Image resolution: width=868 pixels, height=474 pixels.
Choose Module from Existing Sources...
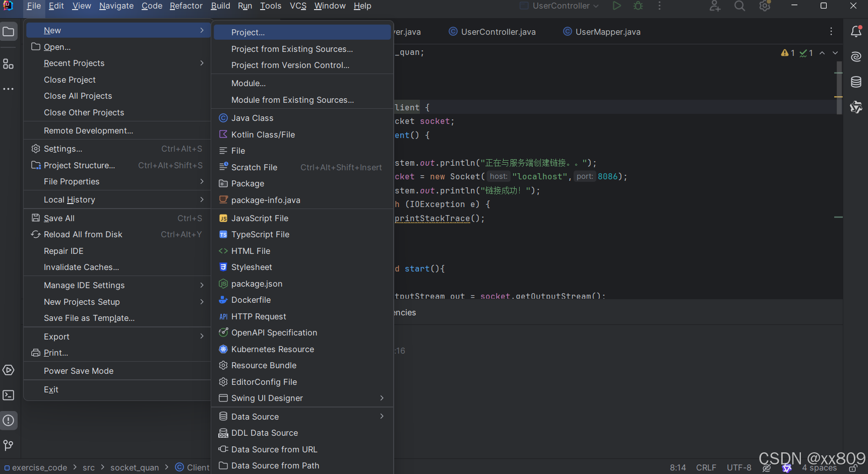(302, 100)
